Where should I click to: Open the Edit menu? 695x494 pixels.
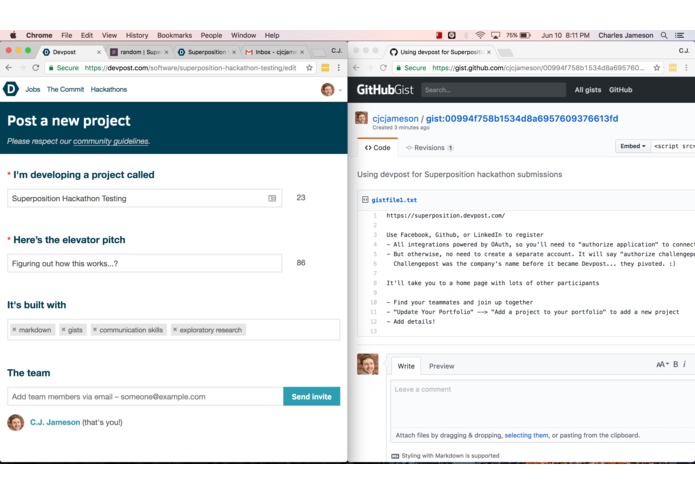click(87, 35)
